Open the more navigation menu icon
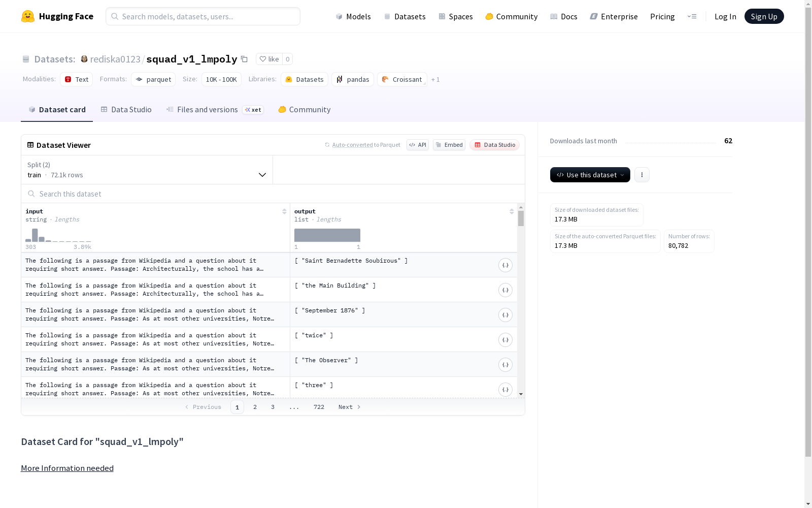The width and height of the screenshot is (812, 508). pyautogui.click(x=692, y=16)
